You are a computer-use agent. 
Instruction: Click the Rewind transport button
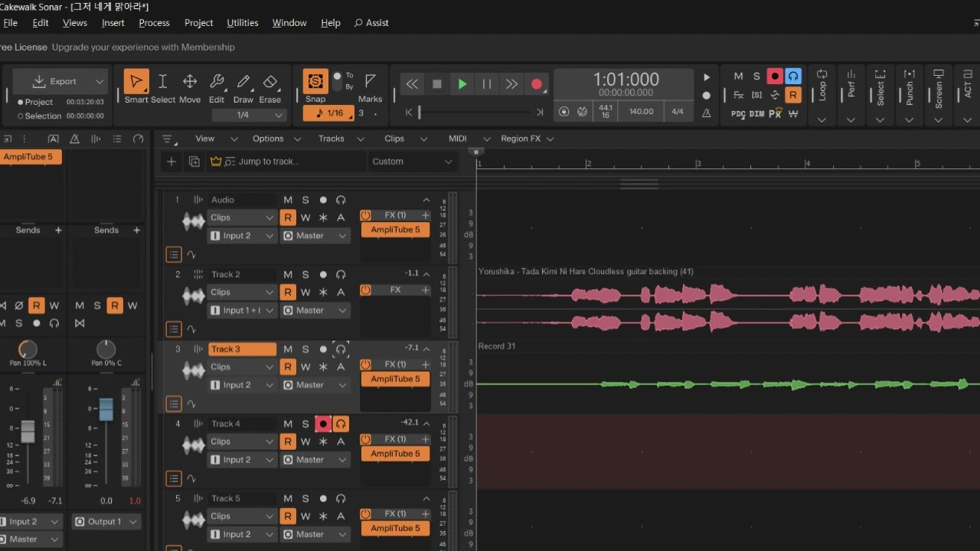click(x=412, y=84)
